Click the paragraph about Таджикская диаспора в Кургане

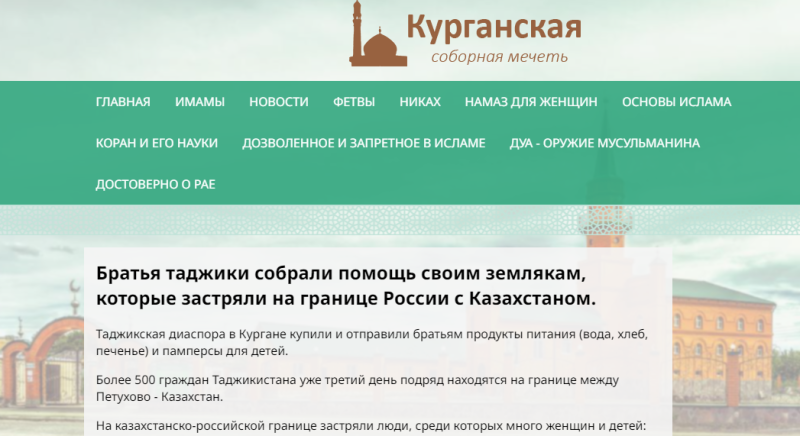click(370, 341)
